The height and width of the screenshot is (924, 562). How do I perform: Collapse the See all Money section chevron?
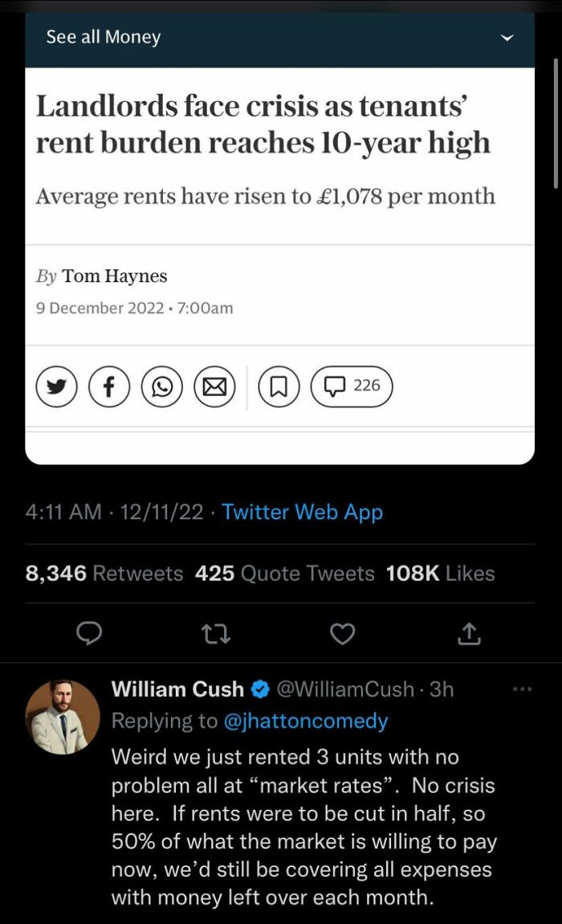(507, 37)
